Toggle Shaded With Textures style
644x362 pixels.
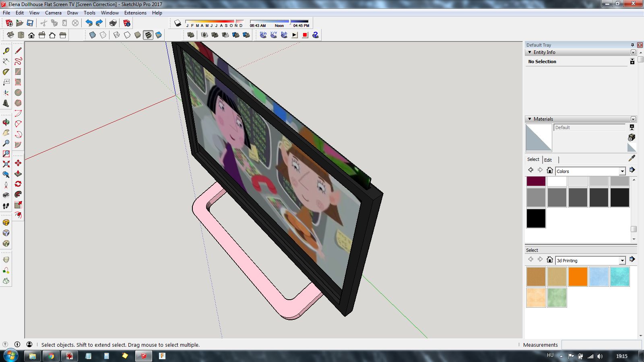tap(148, 35)
